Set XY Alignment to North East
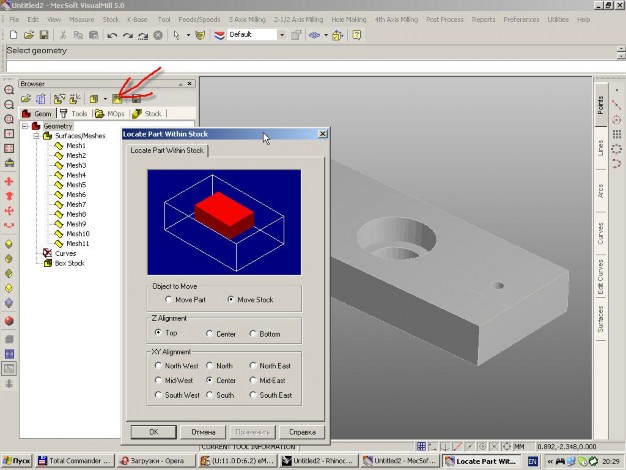Screen dimensions: 626x470 pos(252,365)
